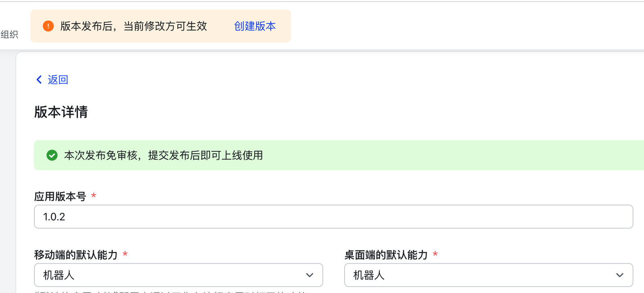The height and width of the screenshot is (293, 644).
Task: Click the red asterisk beside 应用版本号
Action: pos(94,196)
